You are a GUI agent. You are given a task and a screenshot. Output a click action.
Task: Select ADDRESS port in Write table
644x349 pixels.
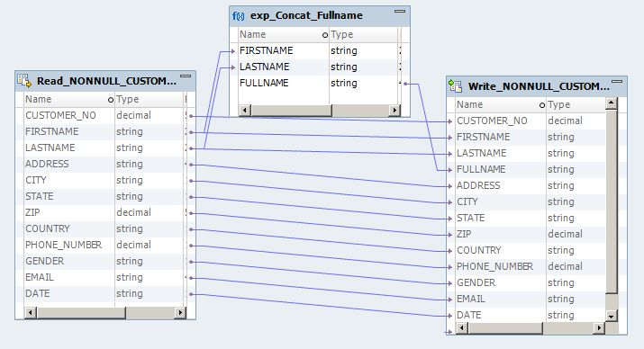tap(478, 186)
